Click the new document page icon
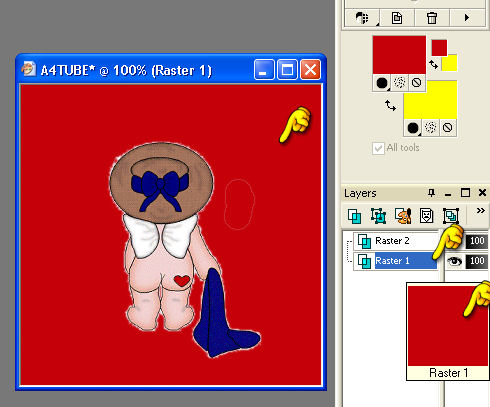Screen dimensions: 490x407 (x=397, y=18)
